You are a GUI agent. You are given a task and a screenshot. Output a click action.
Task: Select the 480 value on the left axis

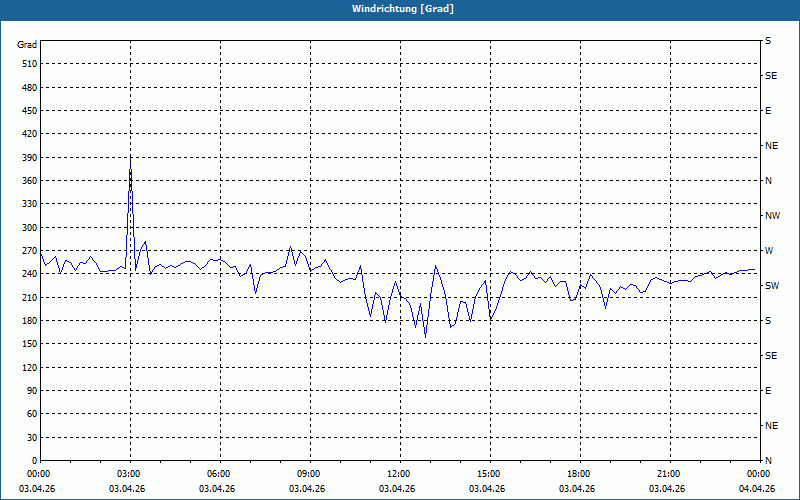[x=30, y=88]
